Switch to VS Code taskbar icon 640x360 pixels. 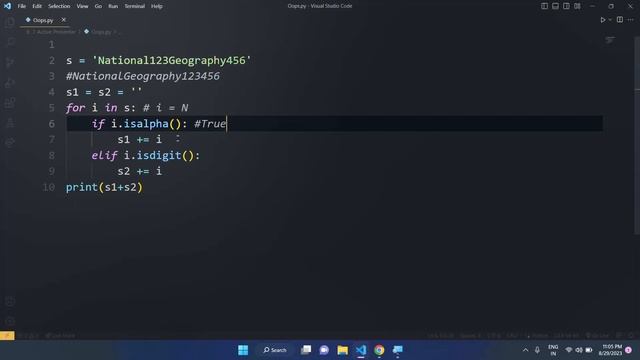(361, 350)
